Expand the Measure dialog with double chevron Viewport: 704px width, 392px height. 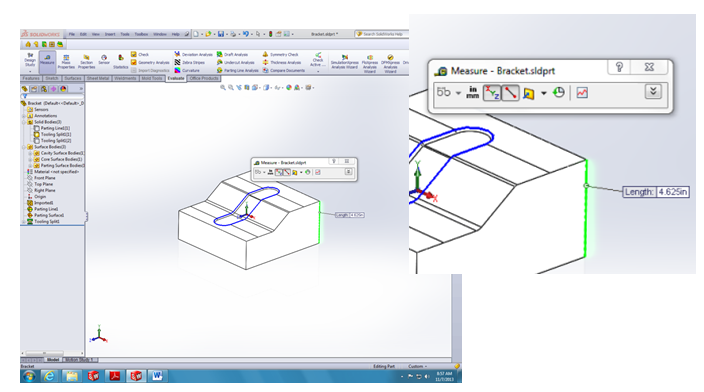pyautogui.click(x=653, y=92)
